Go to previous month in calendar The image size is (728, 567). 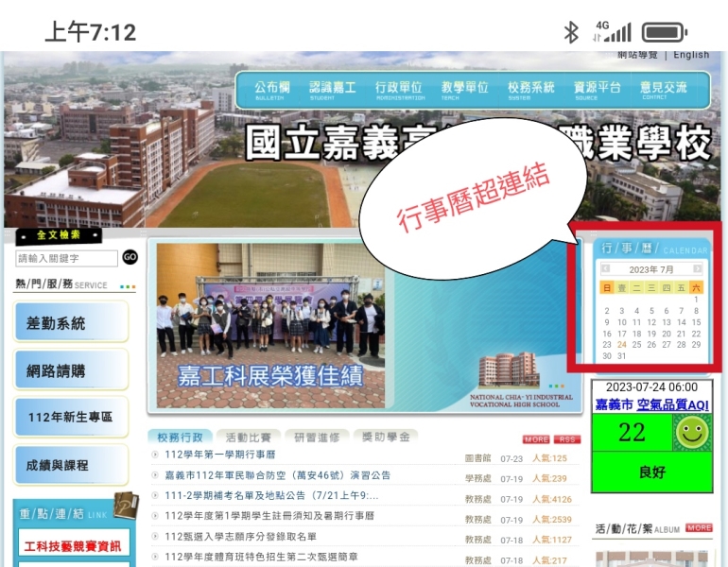pyautogui.click(x=605, y=268)
